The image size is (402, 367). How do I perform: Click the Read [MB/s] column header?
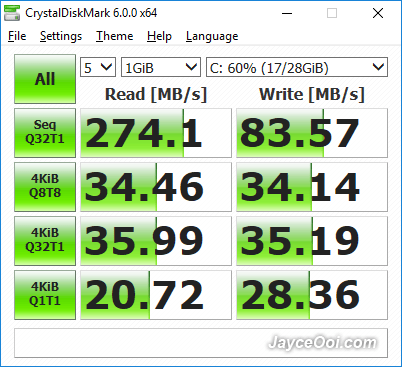tap(156, 94)
